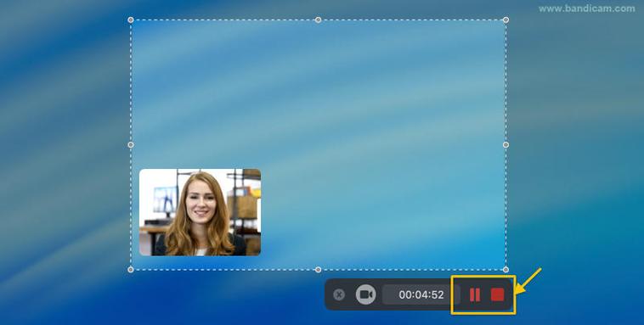
Task: Click the bottom-center handle of the capture area
Action: coord(318,269)
